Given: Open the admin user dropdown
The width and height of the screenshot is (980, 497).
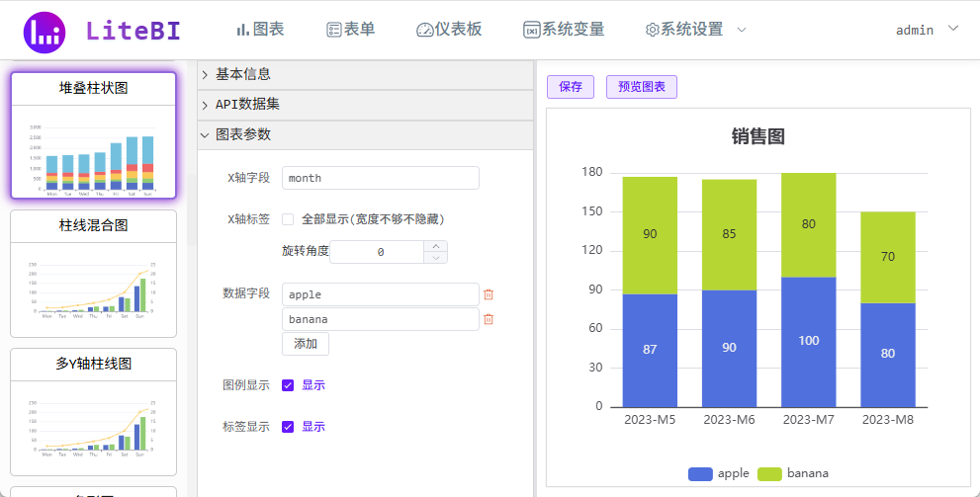Looking at the screenshot, I should [x=927, y=30].
